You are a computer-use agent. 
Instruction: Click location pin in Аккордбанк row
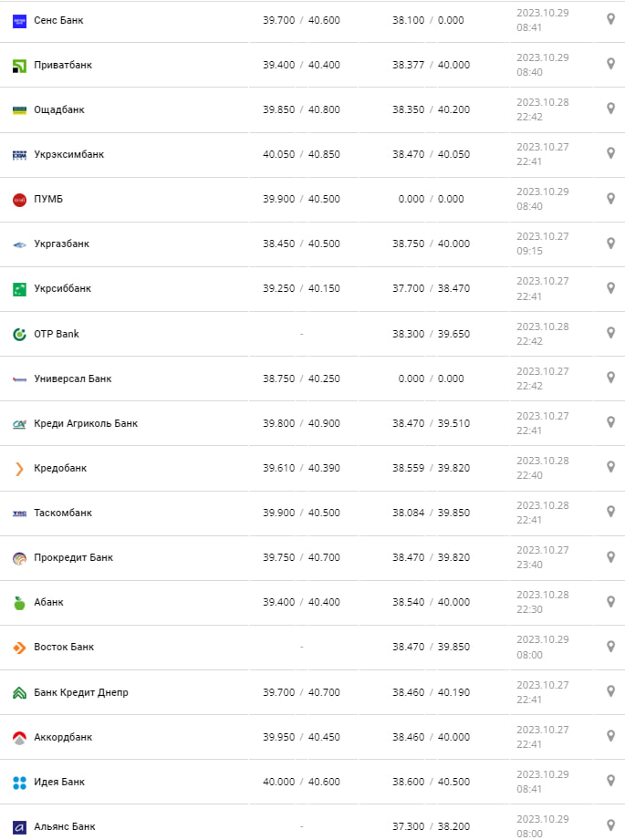coord(610,736)
